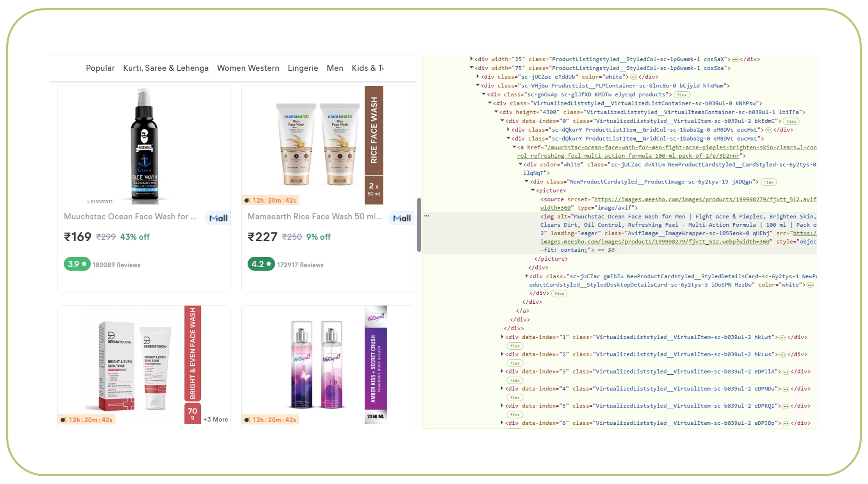
Task: Click the Muuchstac face wash bottle image
Action: click(x=144, y=146)
